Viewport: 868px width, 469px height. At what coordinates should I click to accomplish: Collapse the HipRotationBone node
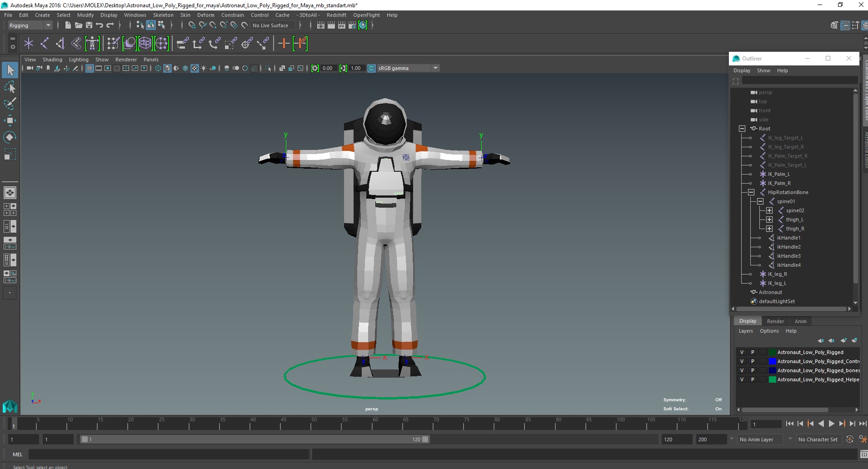pyautogui.click(x=751, y=192)
